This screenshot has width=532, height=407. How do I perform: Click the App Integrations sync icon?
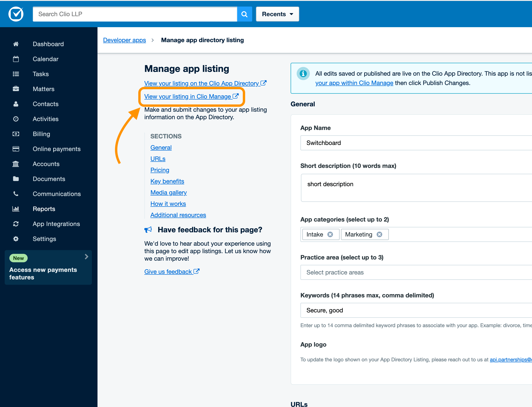pos(15,224)
